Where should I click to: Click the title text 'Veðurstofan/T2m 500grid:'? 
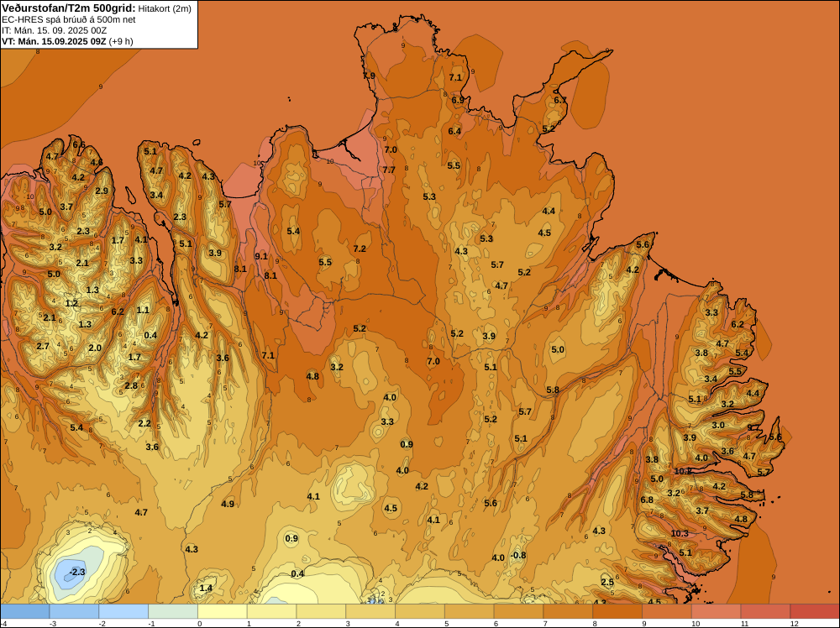(x=69, y=8)
